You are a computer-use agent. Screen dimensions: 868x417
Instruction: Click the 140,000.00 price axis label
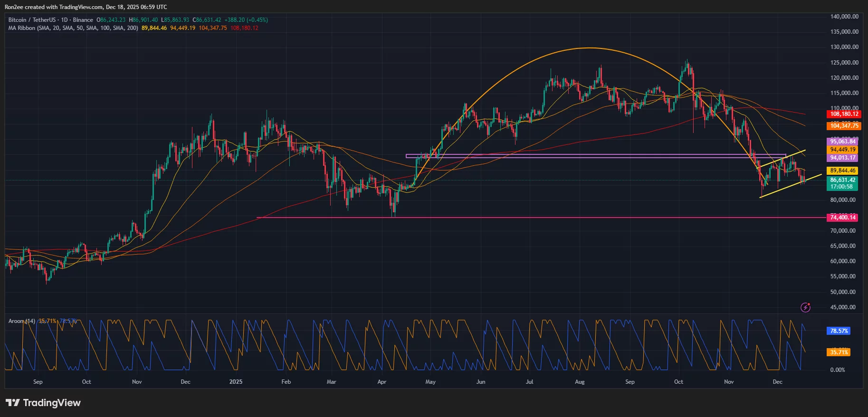pyautogui.click(x=844, y=17)
